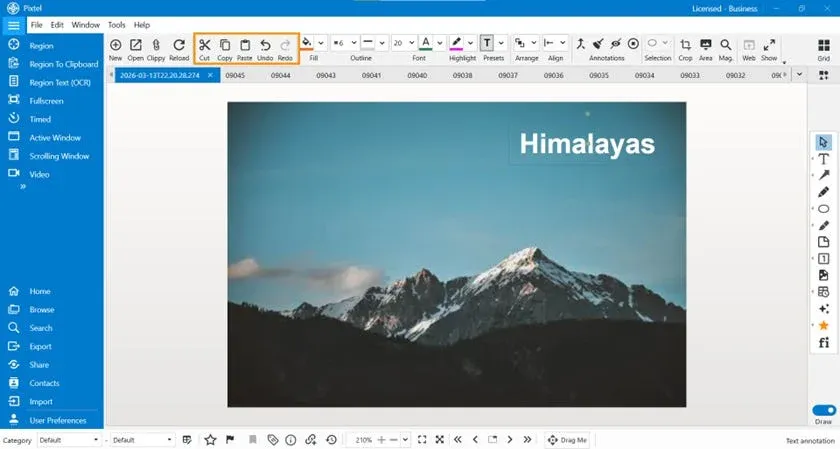Undo the last action

point(265,45)
